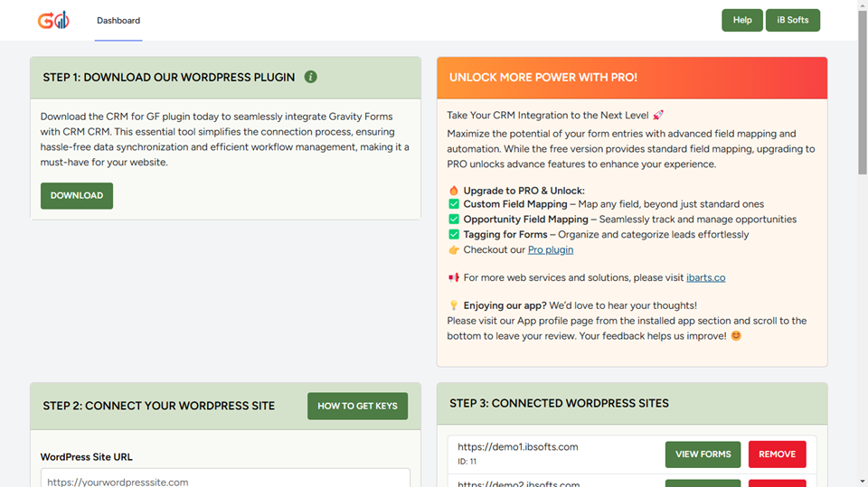Click the lightbulb icon beside 'Enjoying our app?'
Image resolution: width=868 pixels, height=487 pixels.
(454, 305)
